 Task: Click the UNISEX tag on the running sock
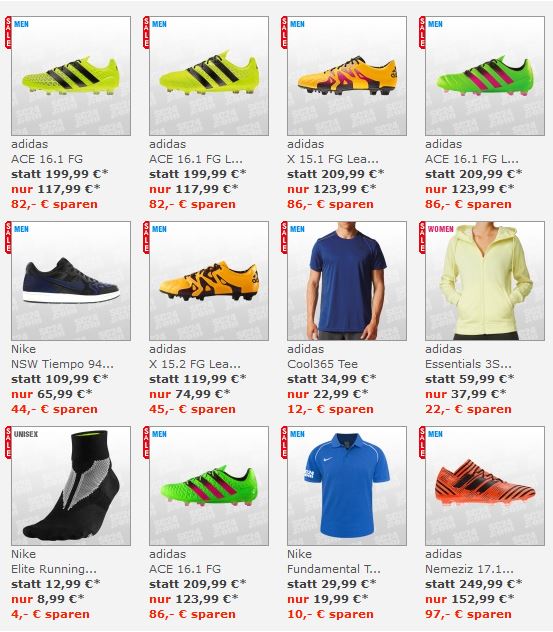click(26, 434)
